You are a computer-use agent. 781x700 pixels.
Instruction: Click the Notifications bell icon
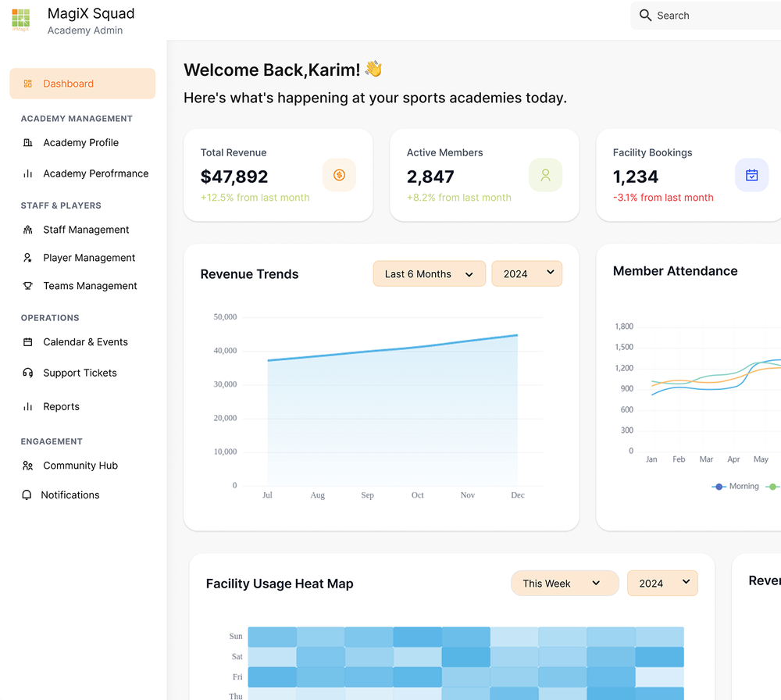pos(27,495)
